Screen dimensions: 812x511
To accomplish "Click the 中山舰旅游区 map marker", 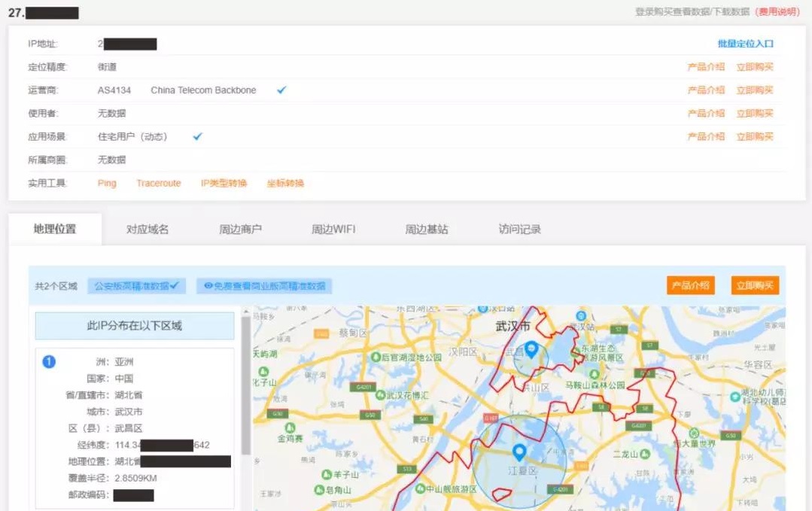I will (x=420, y=488).
